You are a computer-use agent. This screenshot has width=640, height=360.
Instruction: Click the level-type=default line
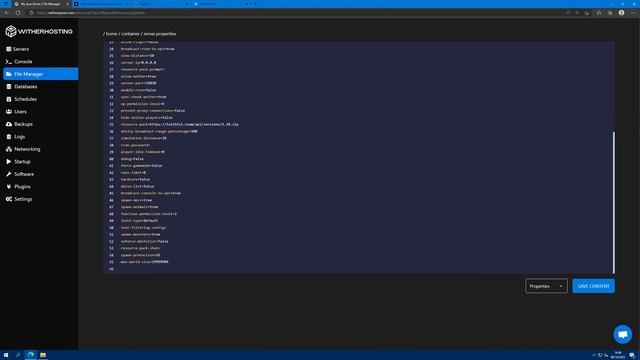tap(139, 220)
